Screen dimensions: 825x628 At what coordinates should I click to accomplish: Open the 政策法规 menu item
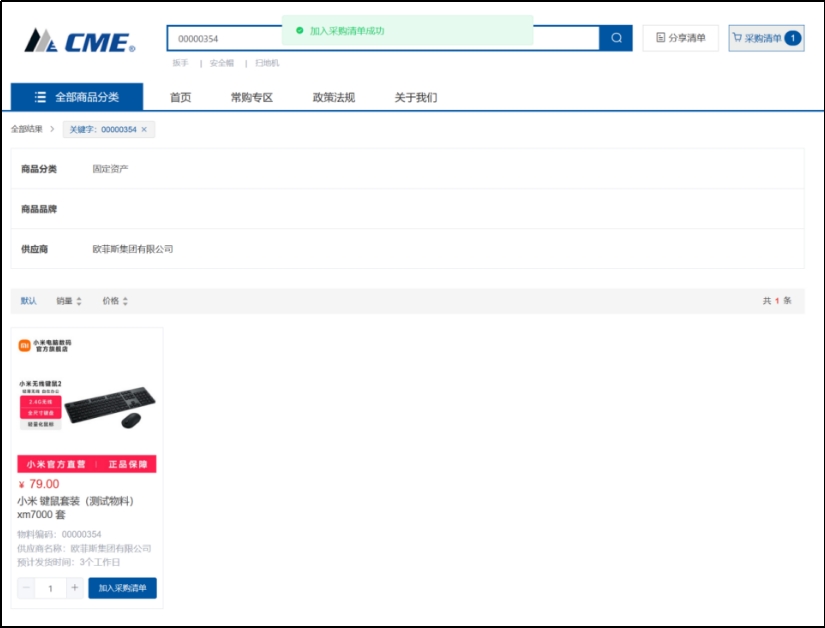(333, 97)
